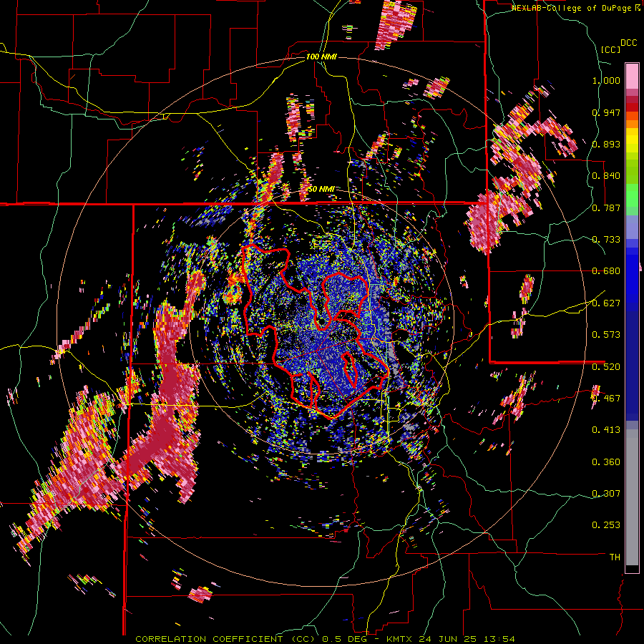
Task: Click the TH label at the scale bottom
Action: pyautogui.click(x=615, y=557)
